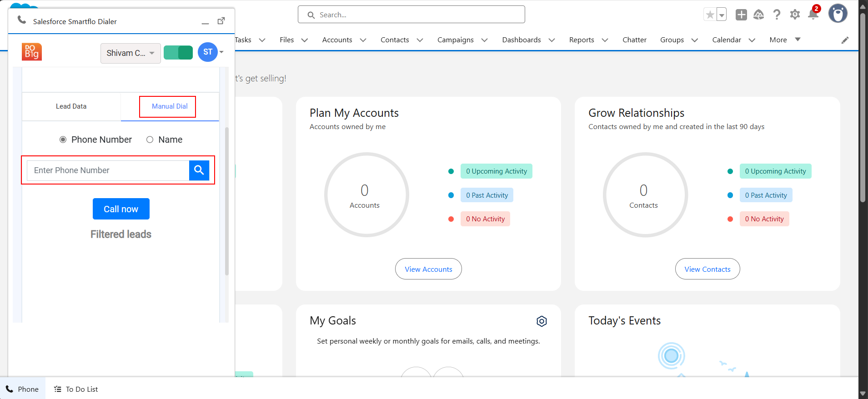Viewport: 868px width, 399px height.
Task: Expand the Dashboards tab chevron
Action: point(552,40)
